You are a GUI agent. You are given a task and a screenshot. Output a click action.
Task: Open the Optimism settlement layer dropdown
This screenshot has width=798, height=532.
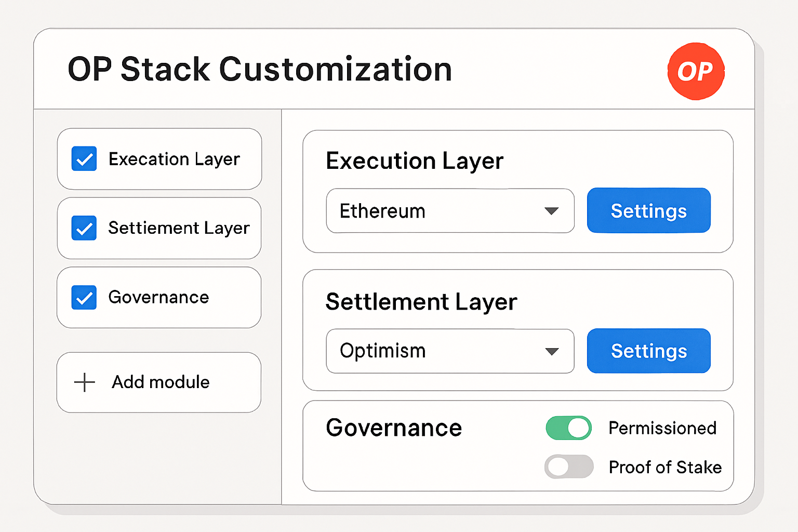point(449,351)
